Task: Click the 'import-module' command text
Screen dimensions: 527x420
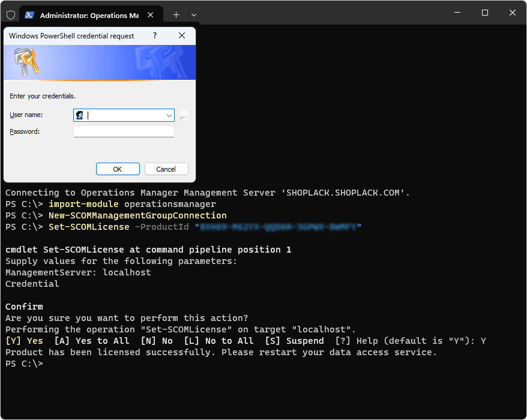Action: click(x=83, y=204)
